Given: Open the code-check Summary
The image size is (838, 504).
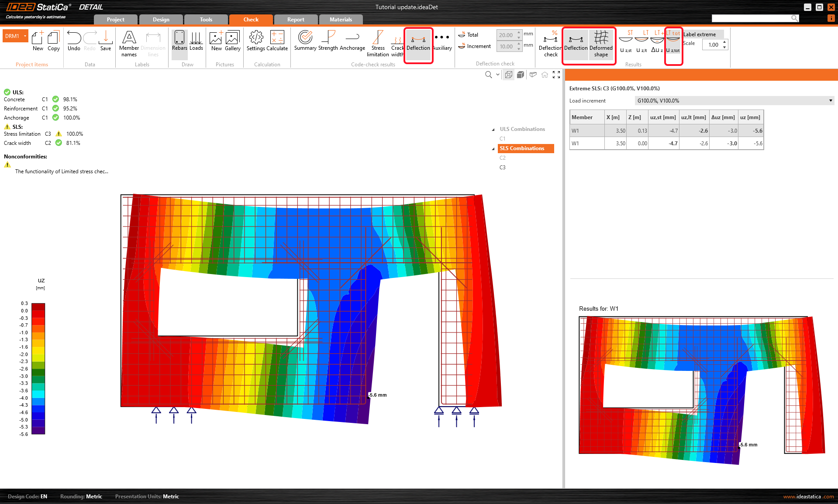Looking at the screenshot, I should 305,41.
